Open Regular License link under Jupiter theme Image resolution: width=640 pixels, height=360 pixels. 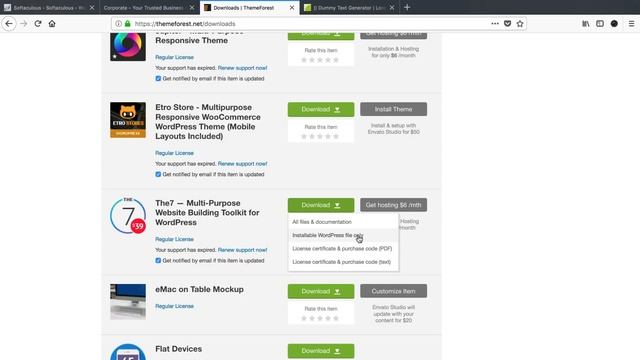(x=174, y=57)
